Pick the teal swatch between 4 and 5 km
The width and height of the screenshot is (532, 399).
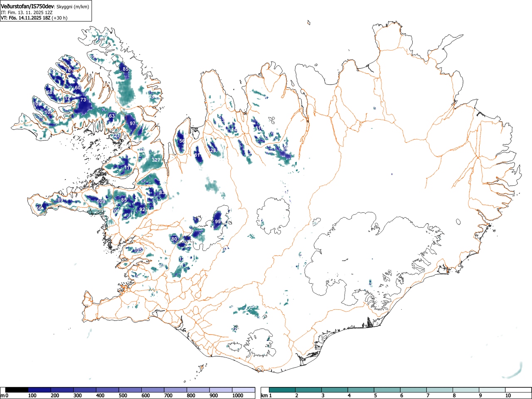point(361,390)
